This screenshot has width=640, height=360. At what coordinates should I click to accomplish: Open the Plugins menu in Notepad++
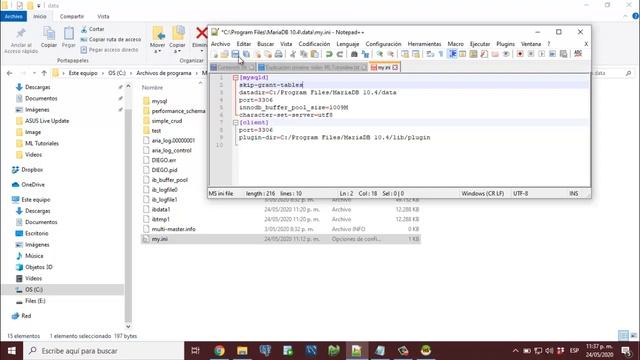[505, 44]
